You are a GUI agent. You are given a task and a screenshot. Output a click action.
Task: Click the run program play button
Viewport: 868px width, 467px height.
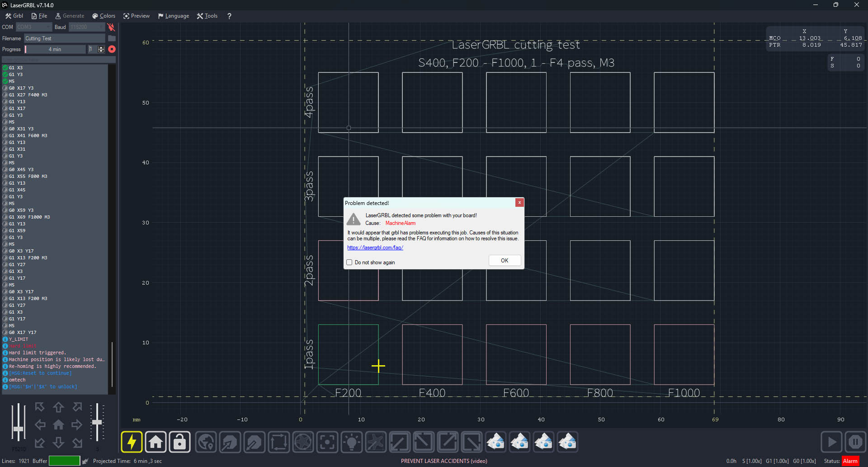pos(831,442)
